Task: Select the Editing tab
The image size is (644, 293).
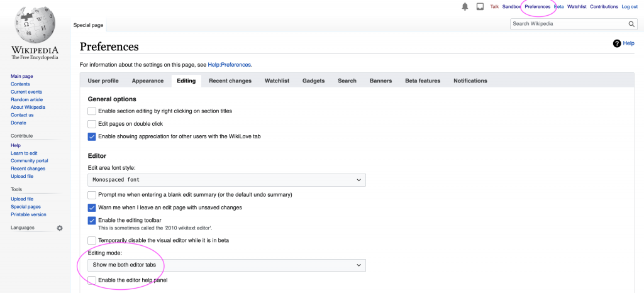Action: (x=186, y=81)
